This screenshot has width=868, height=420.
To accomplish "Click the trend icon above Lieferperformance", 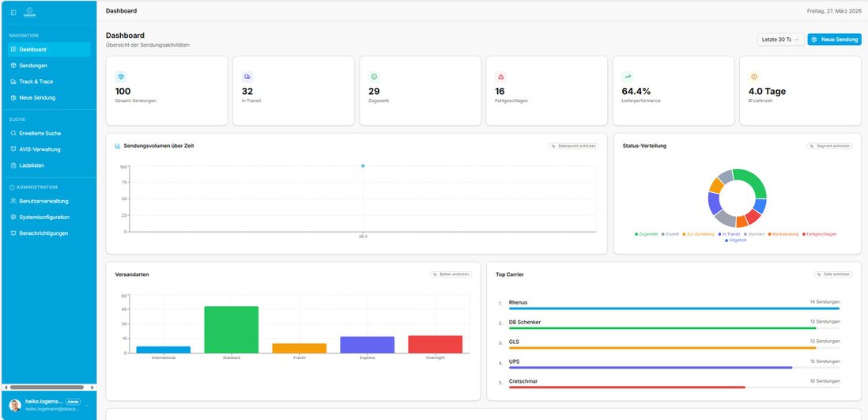I will pyautogui.click(x=628, y=77).
